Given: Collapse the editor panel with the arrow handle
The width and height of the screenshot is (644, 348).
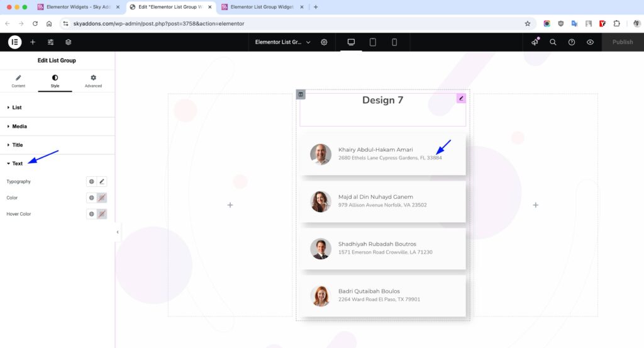Looking at the screenshot, I should (118, 232).
